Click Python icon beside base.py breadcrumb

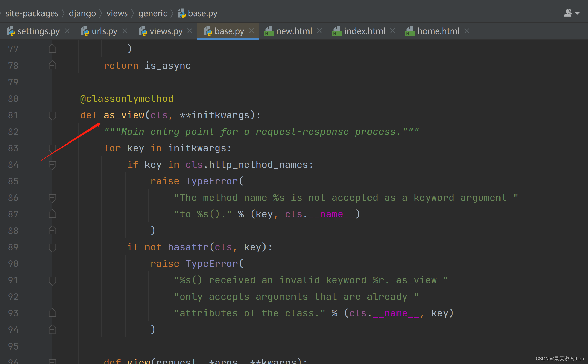[x=182, y=13]
